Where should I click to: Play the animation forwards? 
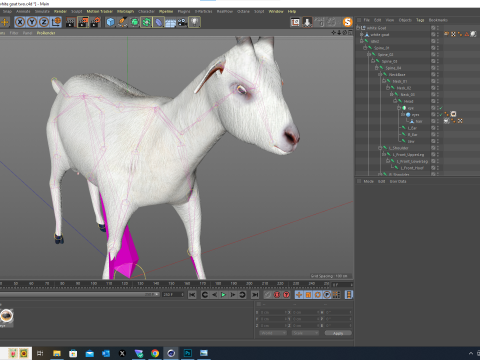pyautogui.click(x=224, y=295)
